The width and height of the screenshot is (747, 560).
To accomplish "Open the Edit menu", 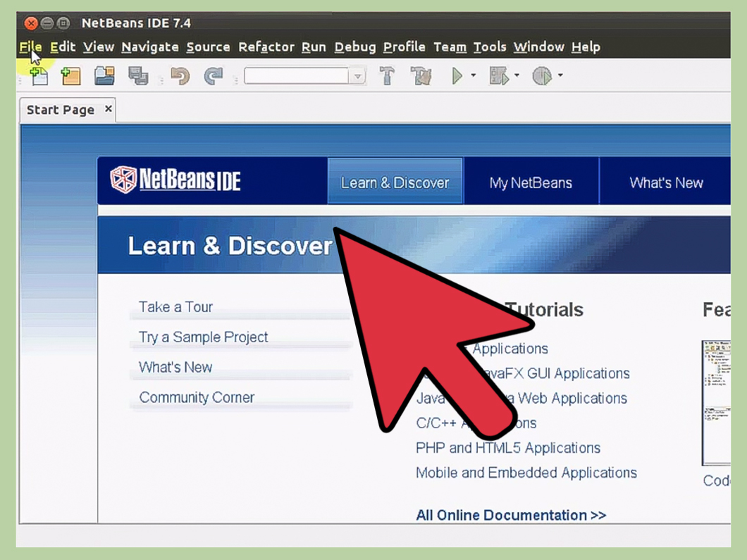I will click(x=63, y=46).
